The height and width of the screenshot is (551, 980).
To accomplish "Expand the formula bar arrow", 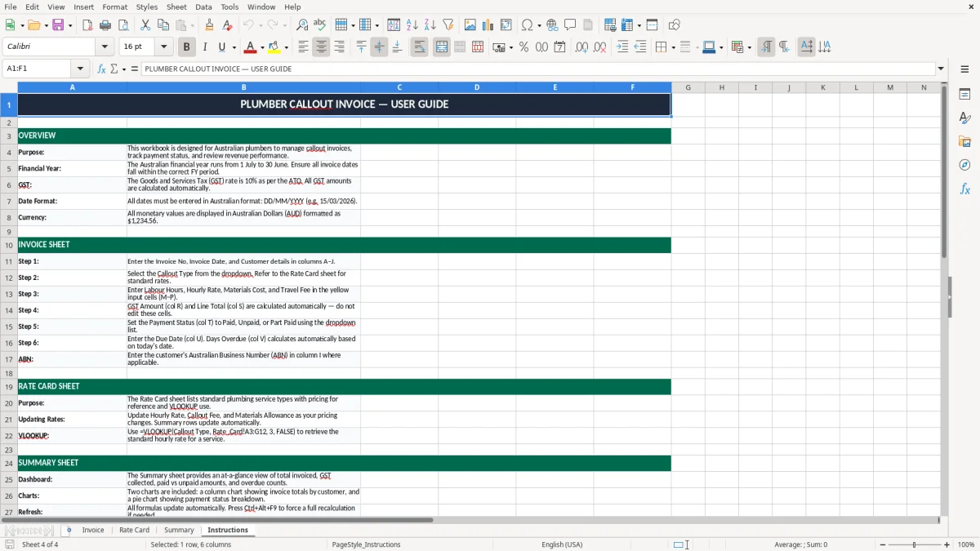I will (941, 69).
